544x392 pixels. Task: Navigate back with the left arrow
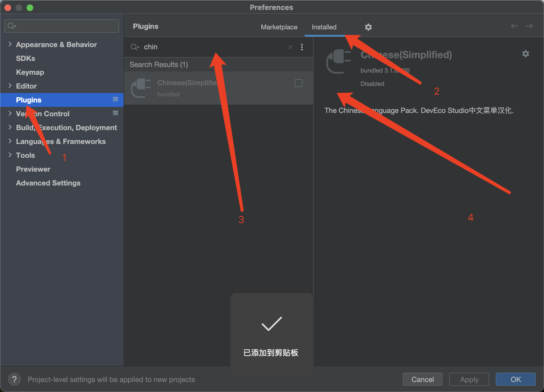[514, 26]
